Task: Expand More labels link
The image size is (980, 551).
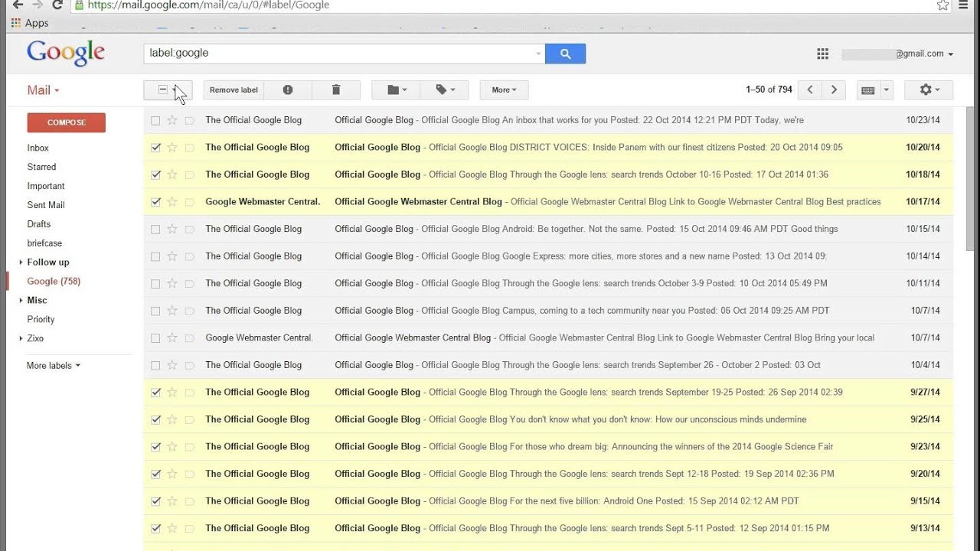Action: pos(53,366)
